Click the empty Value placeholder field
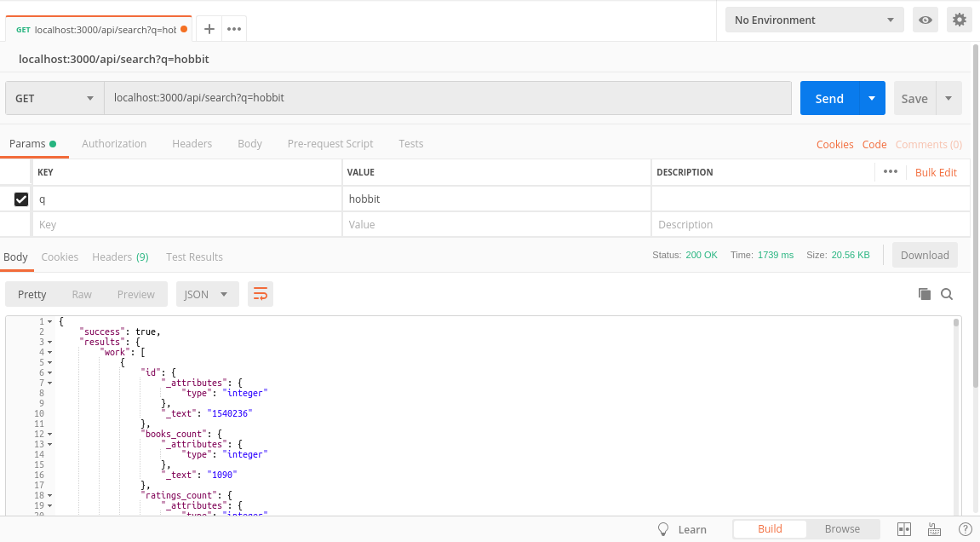 coord(496,225)
